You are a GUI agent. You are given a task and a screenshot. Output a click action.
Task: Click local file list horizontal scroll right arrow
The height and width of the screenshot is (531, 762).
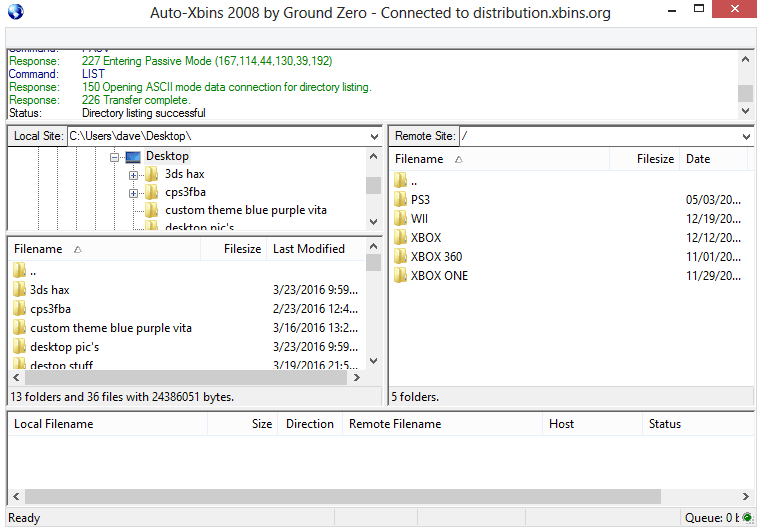[357, 377]
